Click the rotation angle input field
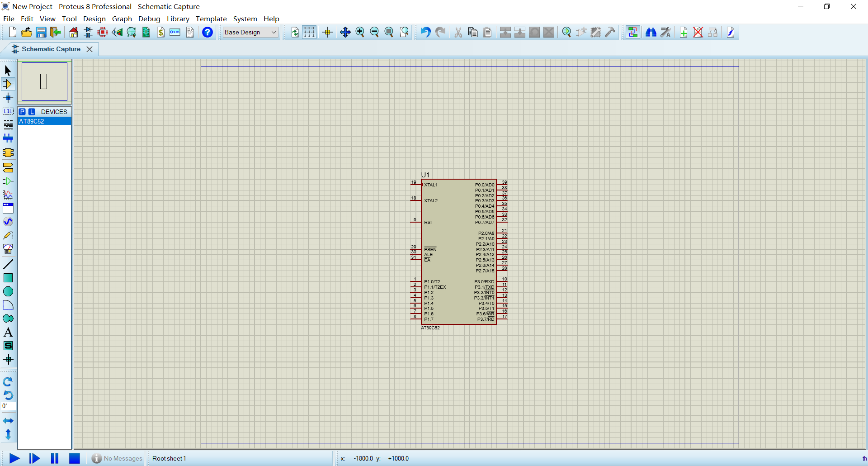The width and height of the screenshot is (868, 466). point(9,406)
